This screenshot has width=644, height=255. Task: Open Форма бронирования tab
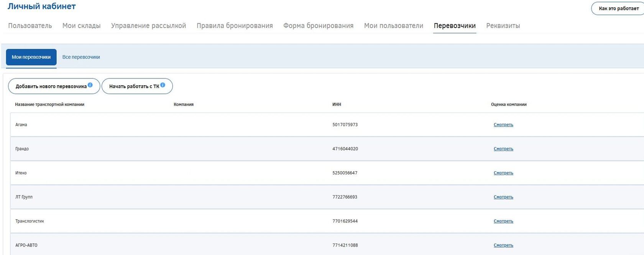(x=318, y=26)
